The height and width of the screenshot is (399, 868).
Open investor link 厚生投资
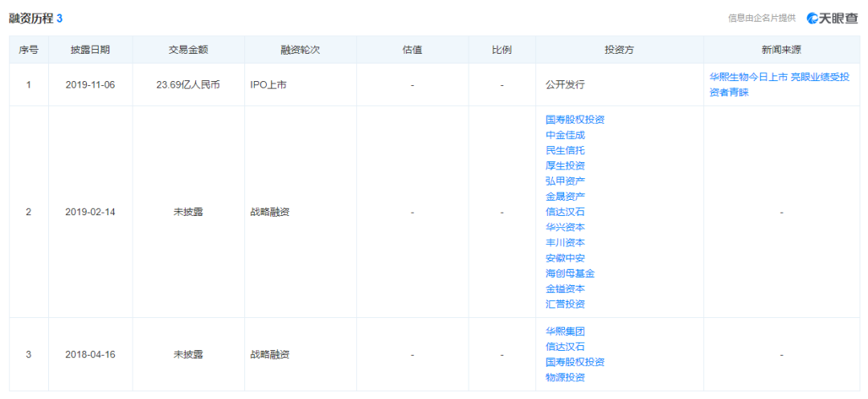click(x=565, y=166)
